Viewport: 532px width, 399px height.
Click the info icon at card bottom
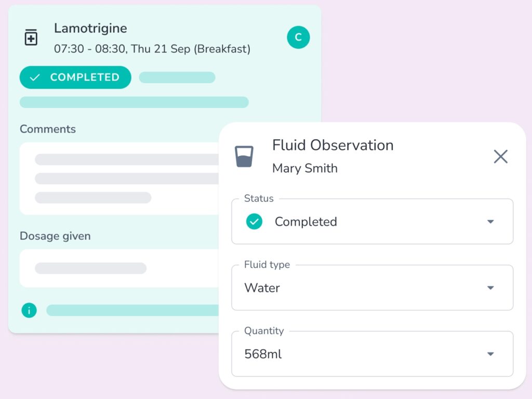[29, 311]
